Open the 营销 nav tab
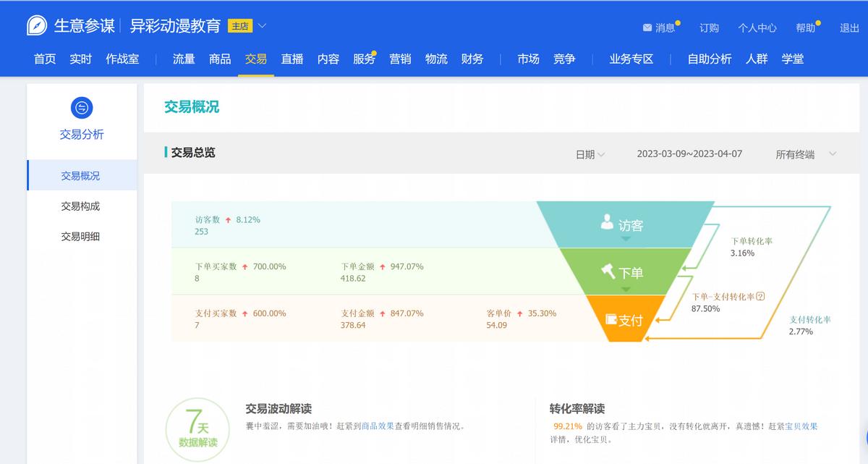868x464 pixels. (x=400, y=59)
